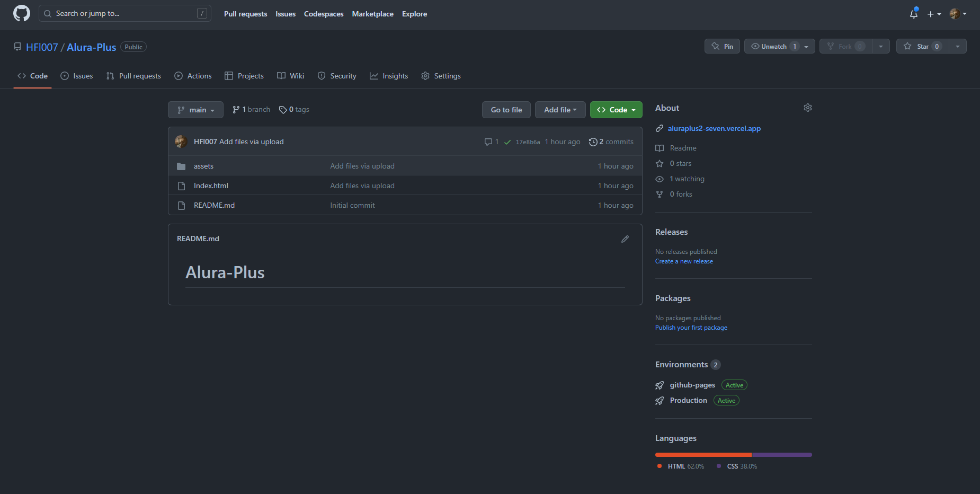The image size is (980, 494).
Task: Switch to the Issues repository tab
Action: click(x=77, y=76)
